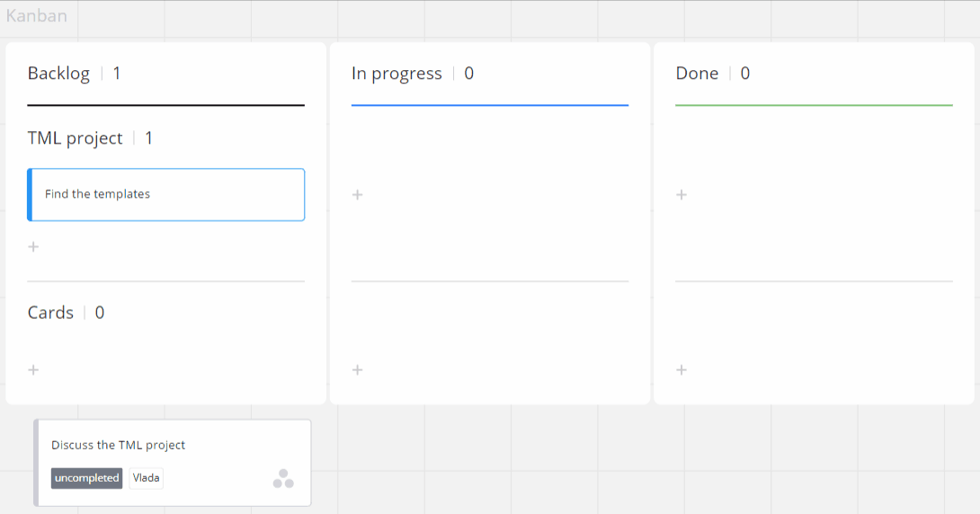Add a card in Backlog Cards swimlane
The height and width of the screenshot is (514, 980).
pyautogui.click(x=33, y=370)
